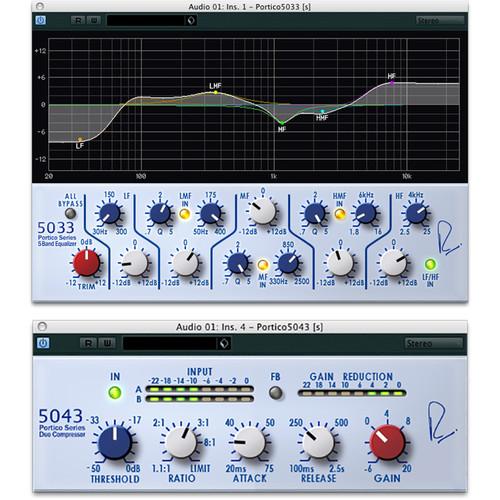Click title 'Audio 01: Ins. 4 - Portico5043 [s]'
This screenshot has height=500, width=500.
coord(249,327)
